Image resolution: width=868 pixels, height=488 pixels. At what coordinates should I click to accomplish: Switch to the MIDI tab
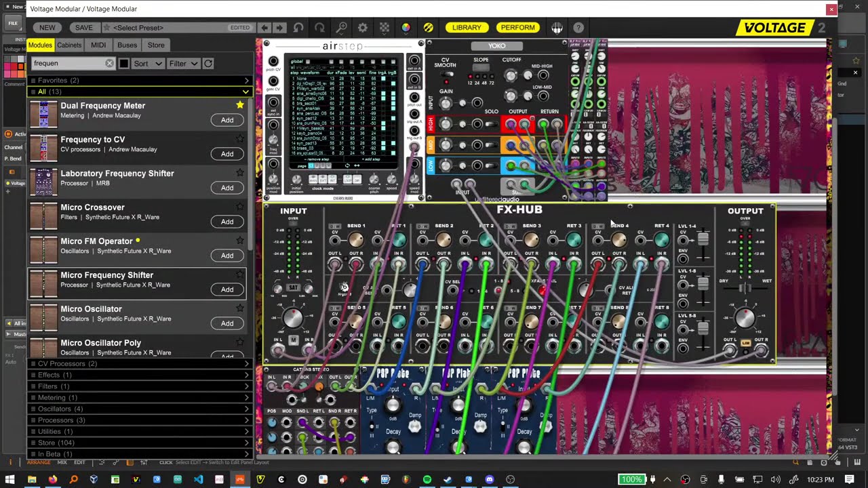pyautogui.click(x=98, y=45)
